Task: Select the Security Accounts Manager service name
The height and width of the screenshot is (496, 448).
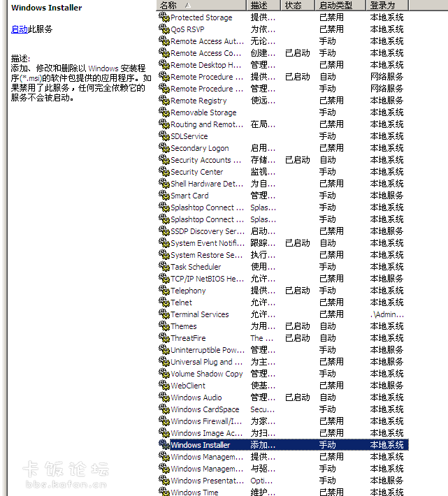Action: tap(206, 160)
